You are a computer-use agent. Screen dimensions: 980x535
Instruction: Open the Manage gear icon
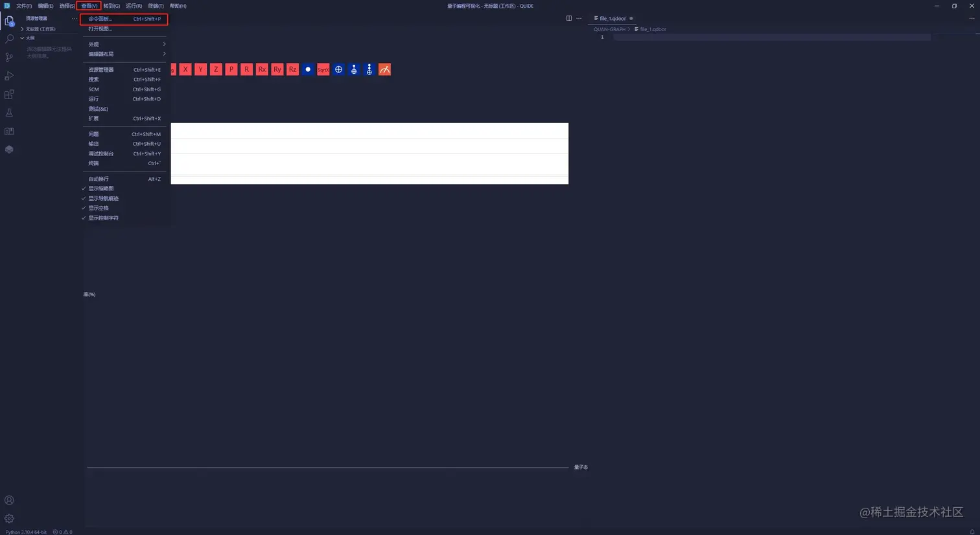click(9, 518)
